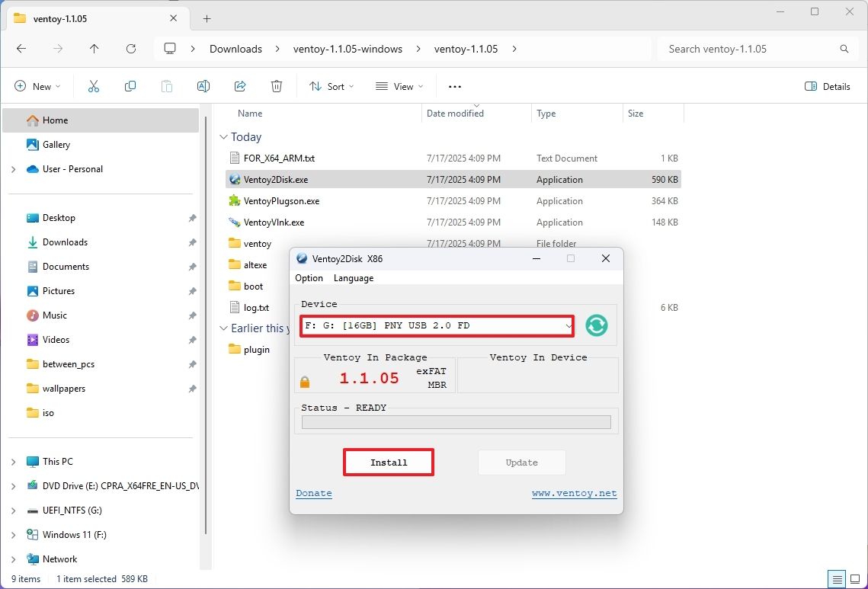The width and height of the screenshot is (868, 589).
Task: Open the View options dropdown
Action: pyautogui.click(x=399, y=86)
